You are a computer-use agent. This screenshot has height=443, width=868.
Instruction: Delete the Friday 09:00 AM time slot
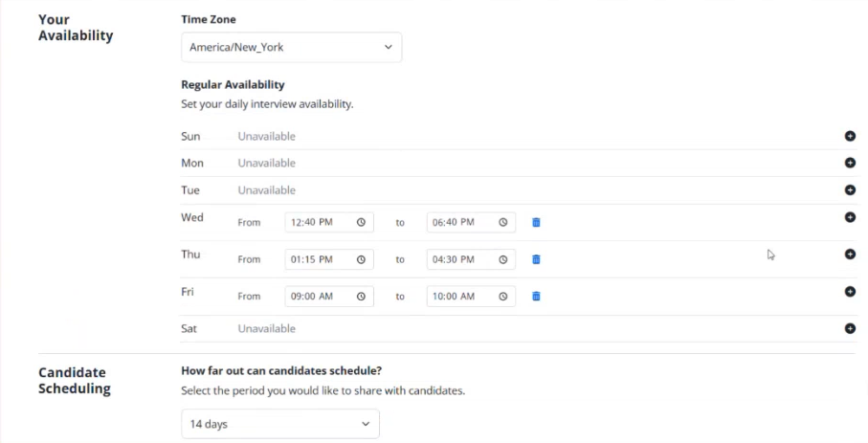click(536, 297)
